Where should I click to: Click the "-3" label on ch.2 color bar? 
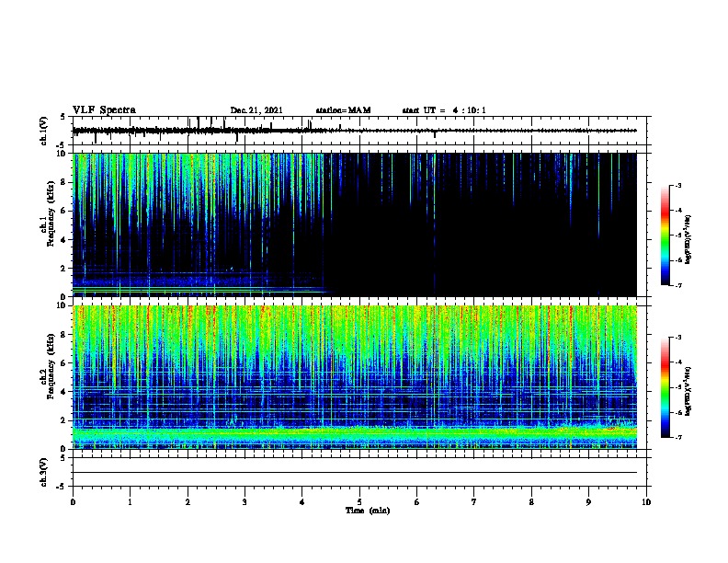tap(677, 338)
